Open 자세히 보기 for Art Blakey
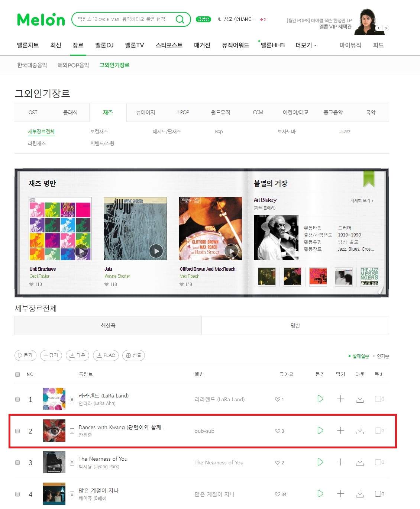The image size is (420, 509). click(362, 201)
